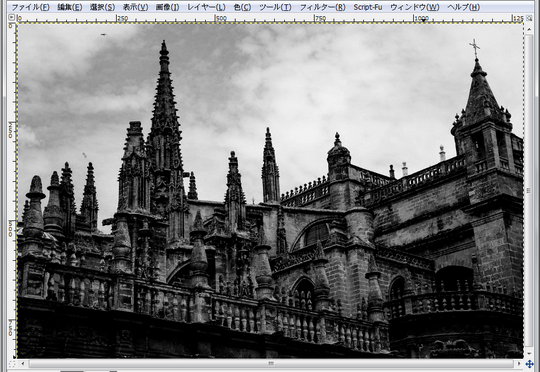
Task: Open the 選択(S) menu
Action: 102,7
